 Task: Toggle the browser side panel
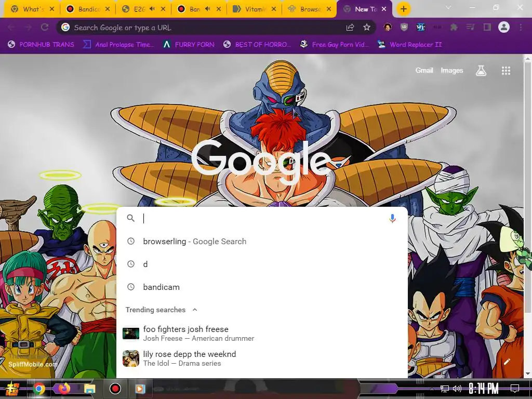click(487, 28)
